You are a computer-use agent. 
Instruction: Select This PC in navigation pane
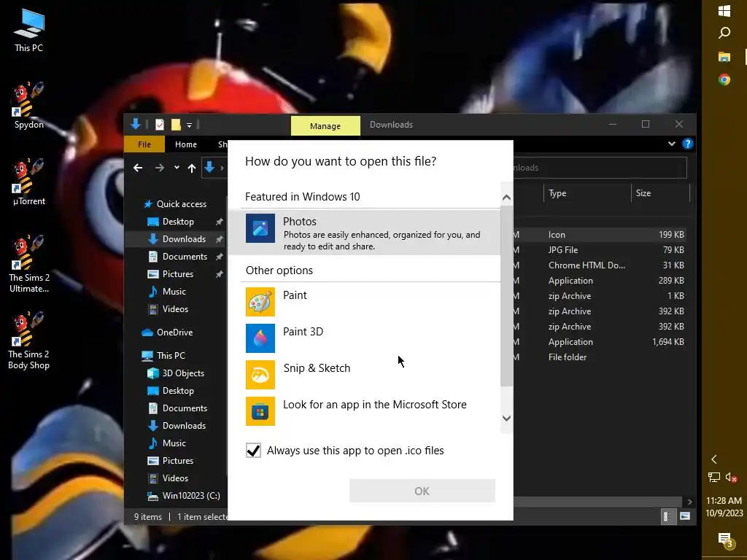click(x=170, y=356)
